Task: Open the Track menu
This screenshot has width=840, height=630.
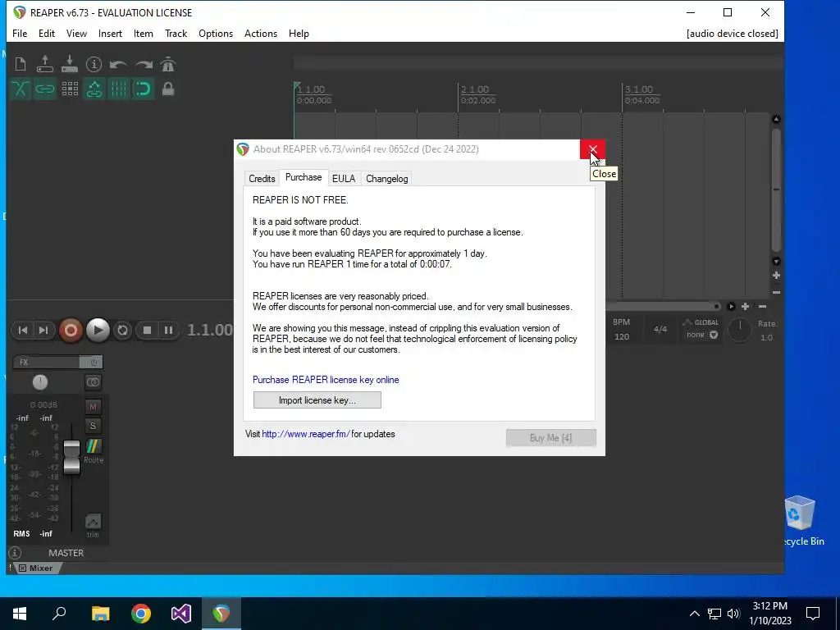Action: point(176,33)
